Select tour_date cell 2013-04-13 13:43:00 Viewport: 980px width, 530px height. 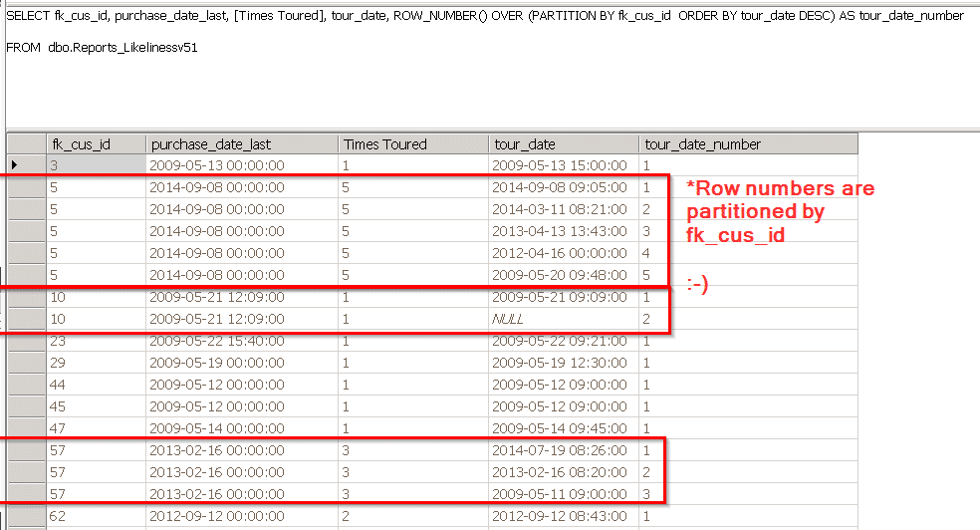[x=564, y=231]
